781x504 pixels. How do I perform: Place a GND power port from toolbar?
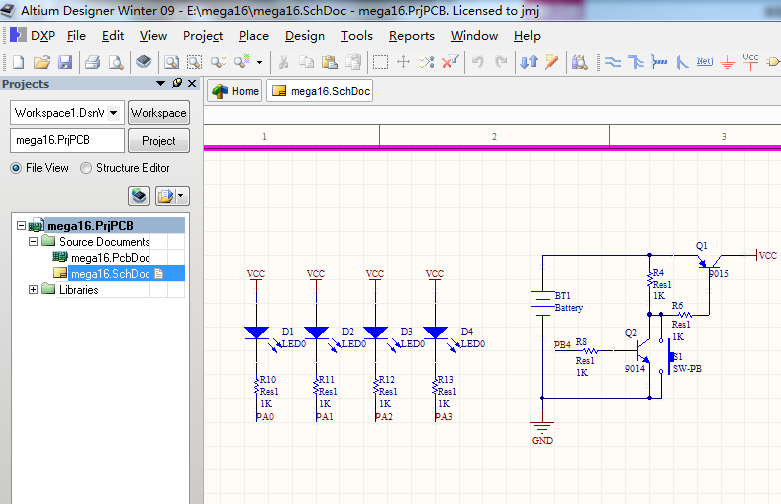point(727,62)
